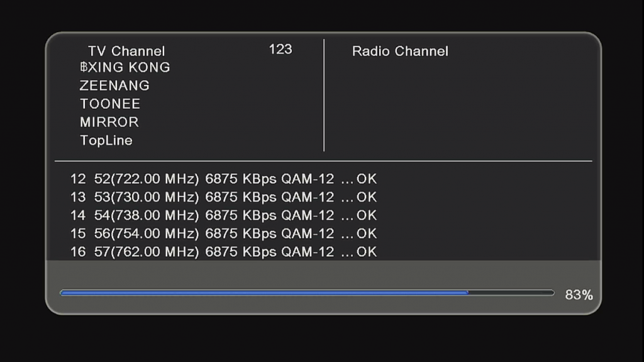Click the baht icon before XING KONG
The height and width of the screenshot is (362, 644).
[x=84, y=67]
